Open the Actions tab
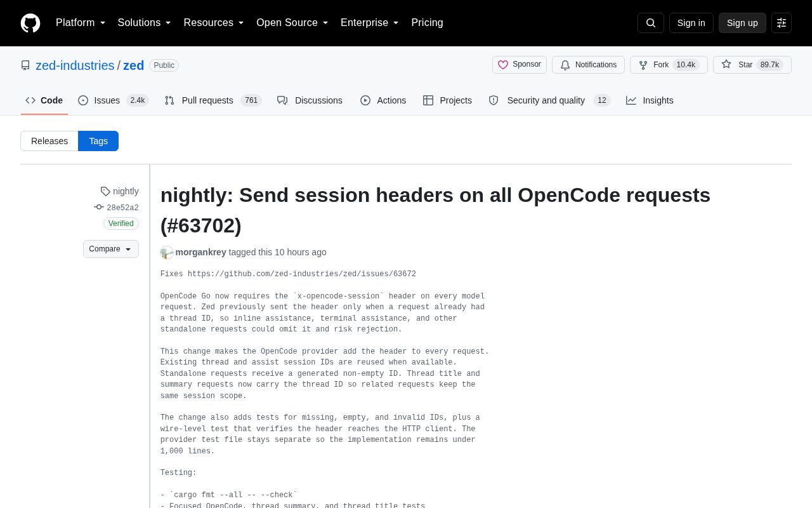Viewport: 812px width, 508px height. pyautogui.click(x=383, y=100)
